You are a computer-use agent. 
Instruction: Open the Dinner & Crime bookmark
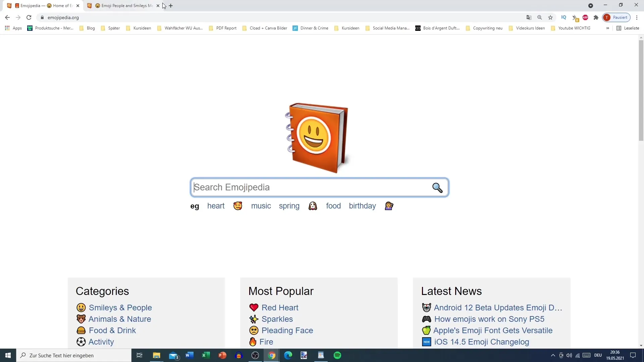click(311, 28)
